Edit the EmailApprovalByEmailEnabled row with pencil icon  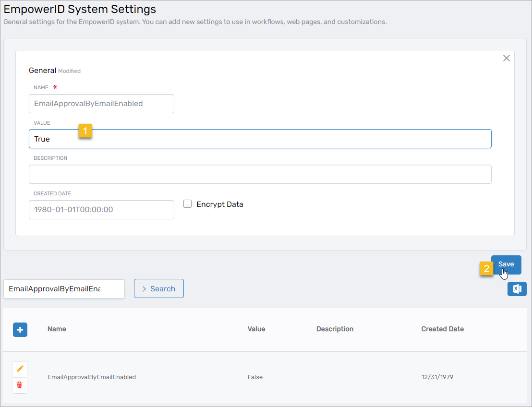[20, 369]
